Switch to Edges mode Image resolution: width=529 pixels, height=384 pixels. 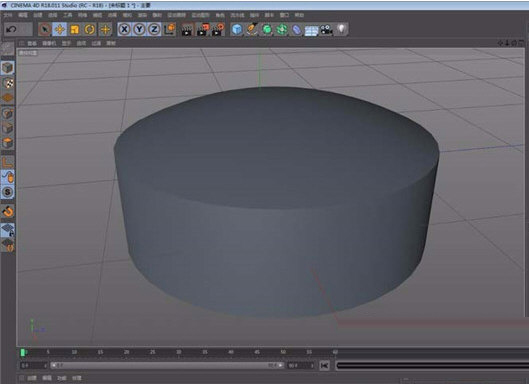(7, 129)
